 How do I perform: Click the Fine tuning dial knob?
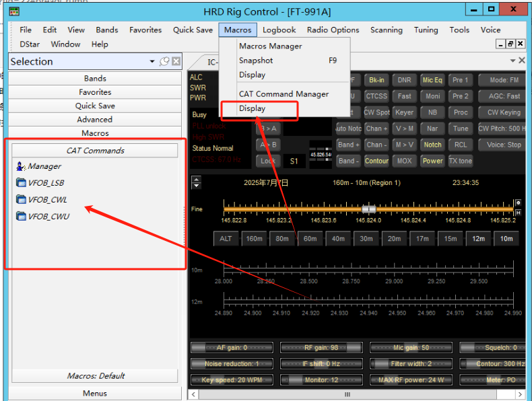point(368,209)
